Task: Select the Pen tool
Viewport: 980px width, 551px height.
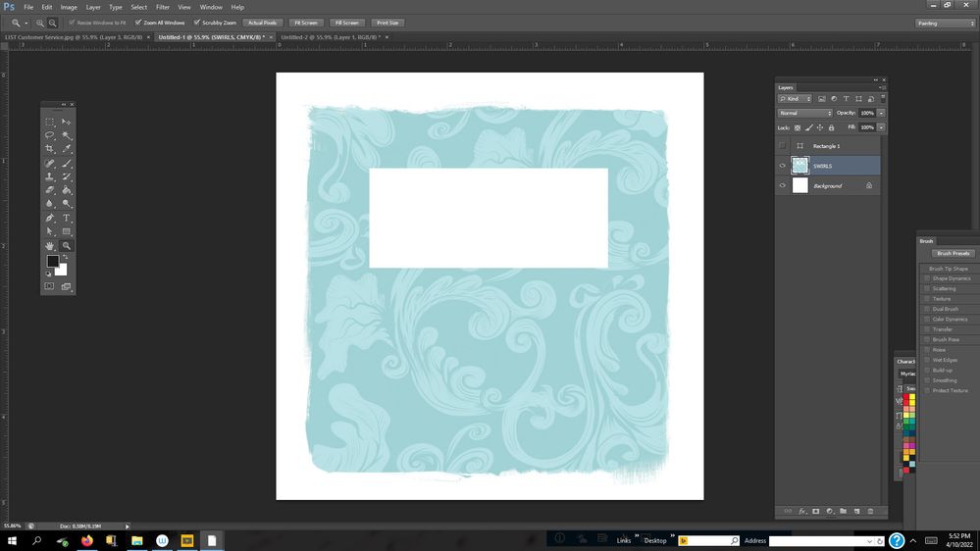Action: point(49,218)
